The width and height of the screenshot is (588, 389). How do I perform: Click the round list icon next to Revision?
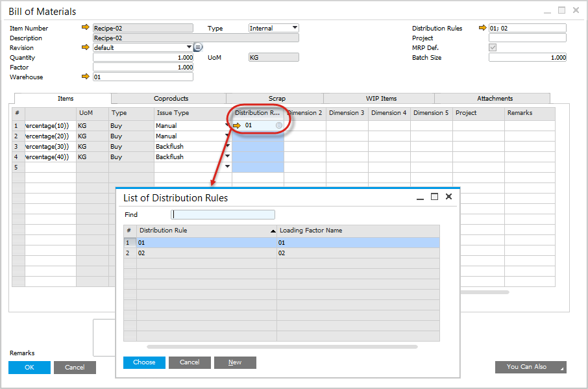pyautogui.click(x=198, y=47)
